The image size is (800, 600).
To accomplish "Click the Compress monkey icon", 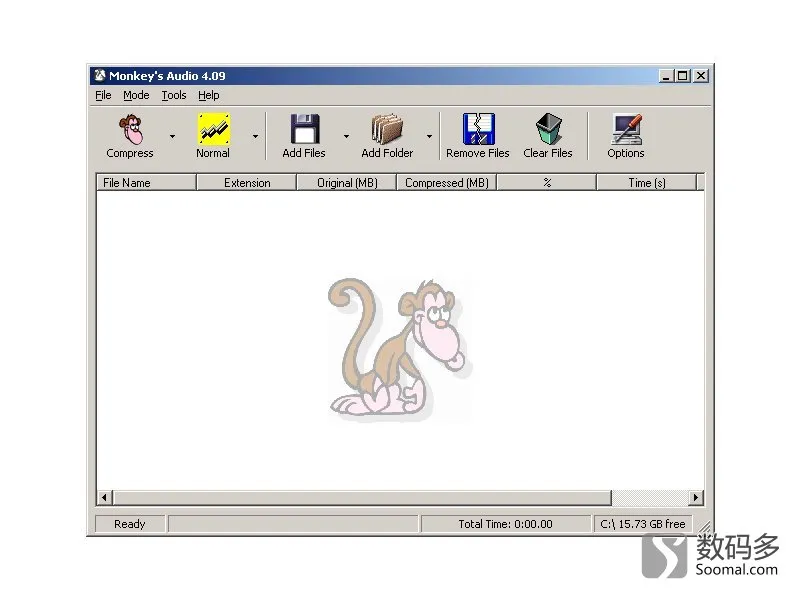I will coord(131,129).
